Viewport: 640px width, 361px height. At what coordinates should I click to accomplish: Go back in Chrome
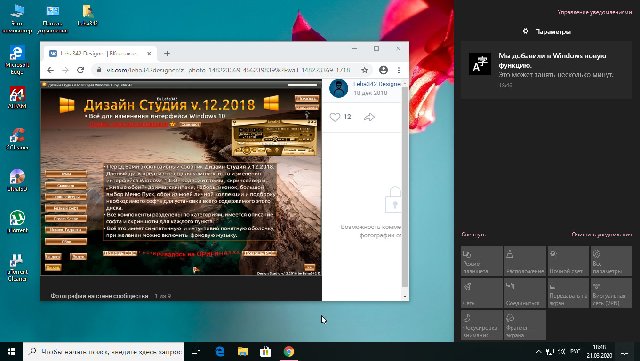50,70
